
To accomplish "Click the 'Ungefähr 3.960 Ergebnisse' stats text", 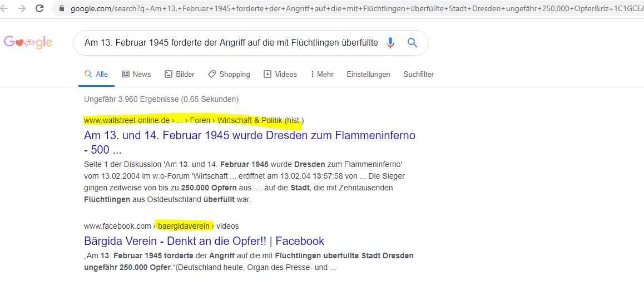I will click(x=161, y=99).
